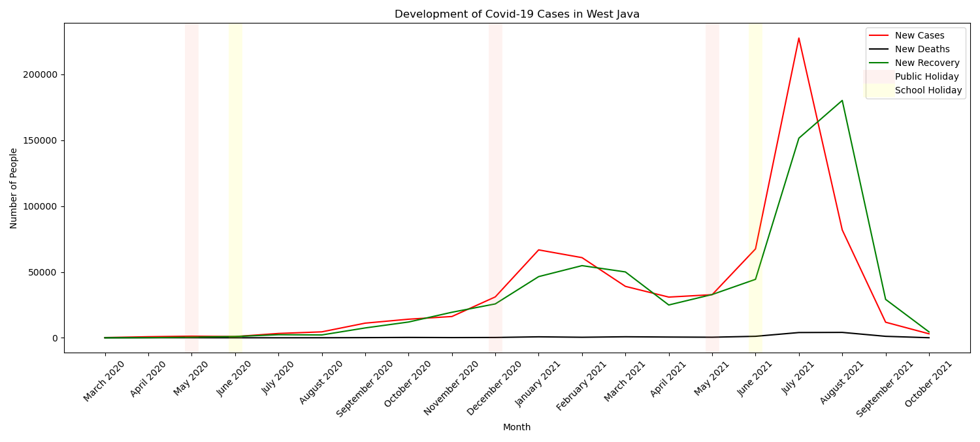Click the 200000 y-axis tick label
980x442 pixels.
click(x=41, y=74)
